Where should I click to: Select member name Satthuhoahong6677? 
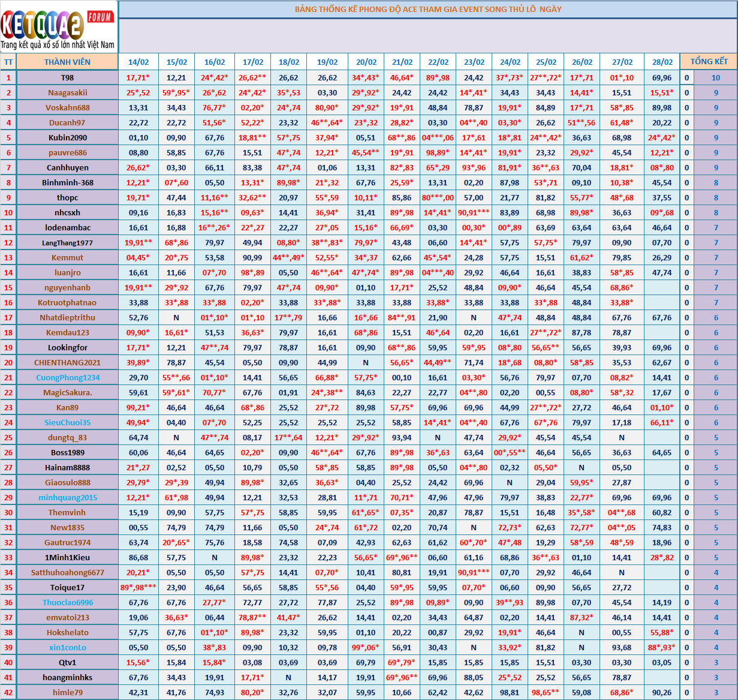point(67,572)
